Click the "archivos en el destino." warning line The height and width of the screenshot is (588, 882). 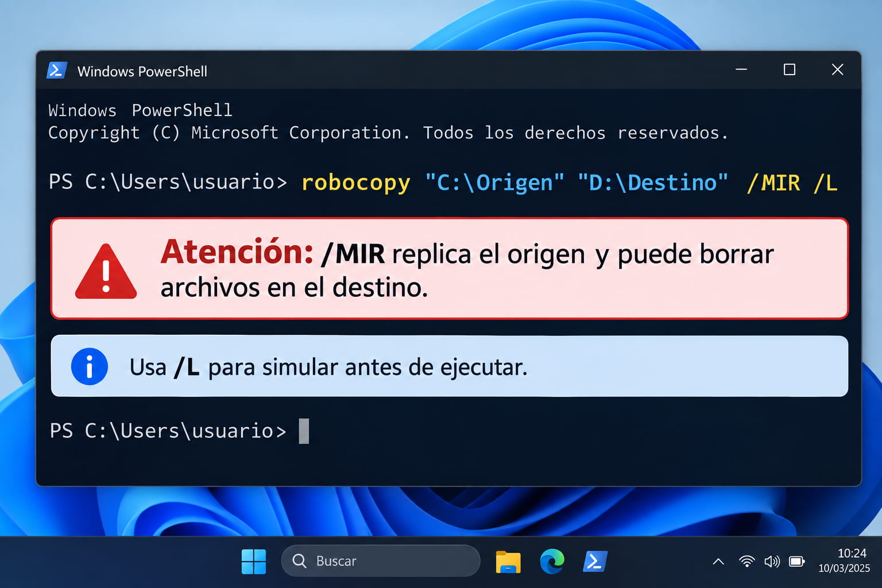pos(294,287)
